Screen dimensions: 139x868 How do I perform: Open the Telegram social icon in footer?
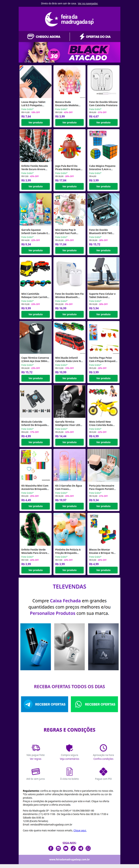(x=81, y=848)
